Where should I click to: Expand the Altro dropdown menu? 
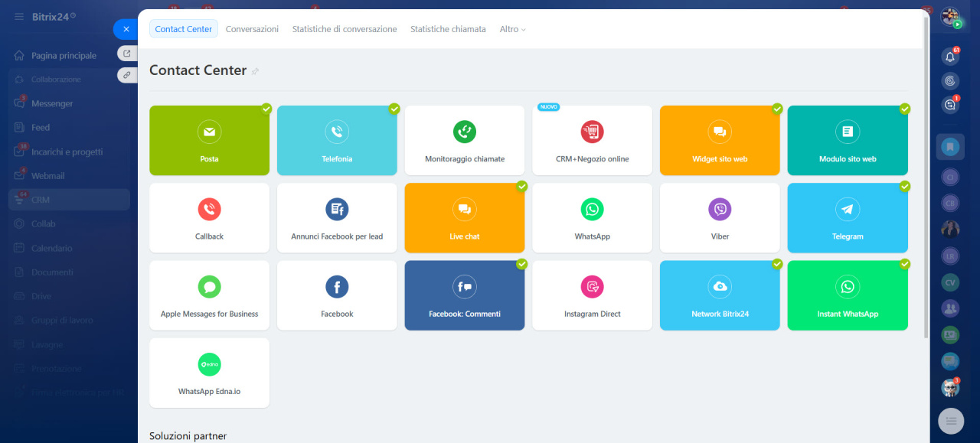512,29
